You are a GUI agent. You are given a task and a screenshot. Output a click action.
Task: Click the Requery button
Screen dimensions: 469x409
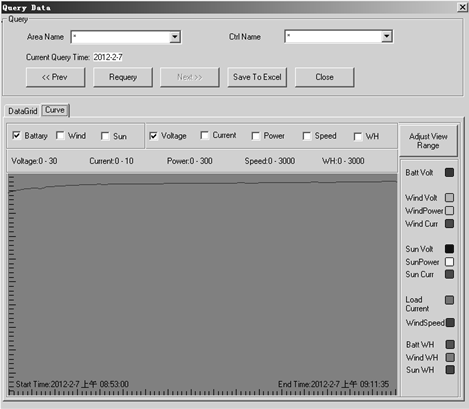click(123, 77)
